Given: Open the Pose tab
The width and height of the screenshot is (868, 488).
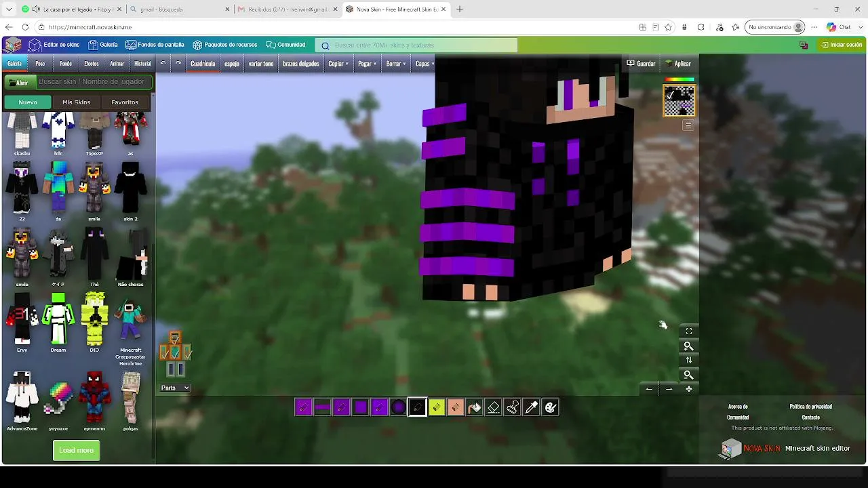Looking at the screenshot, I should tap(40, 64).
